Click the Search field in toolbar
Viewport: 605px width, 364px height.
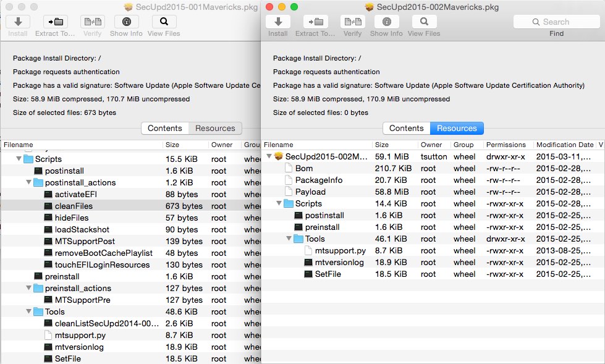tap(556, 22)
